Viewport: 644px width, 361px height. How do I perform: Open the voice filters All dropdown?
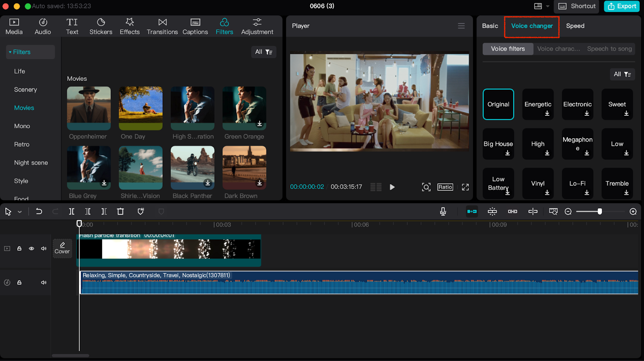point(622,74)
